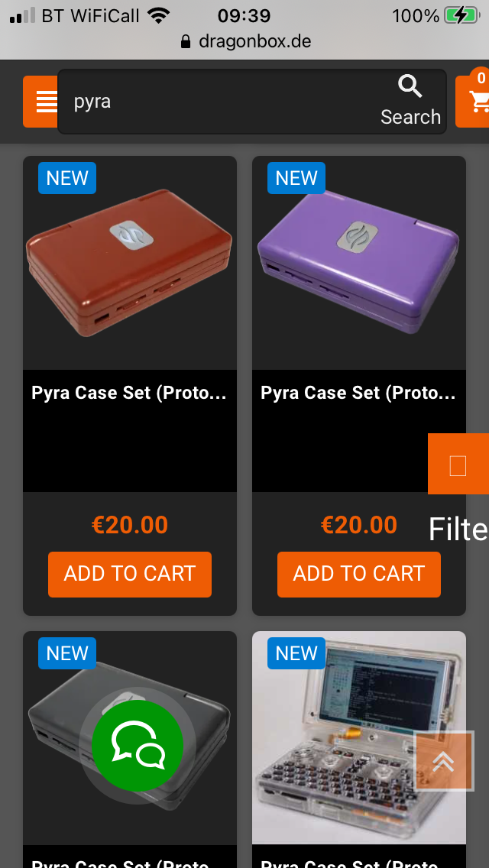Image resolution: width=489 pixels, height=868 pixels.
Task: Add red Pyra case to cart
Action: (130, 574)
